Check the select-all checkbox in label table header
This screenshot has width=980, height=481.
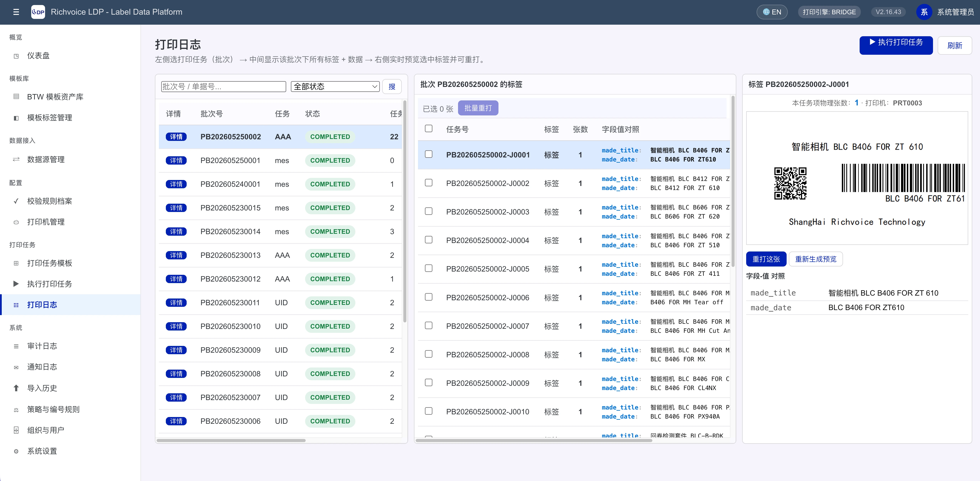pos(429,129)
